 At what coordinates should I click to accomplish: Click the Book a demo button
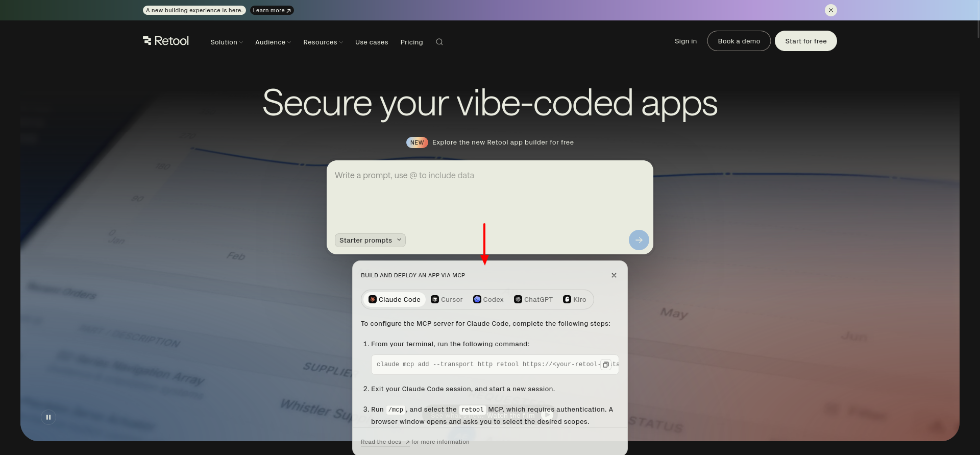tap(739, 41)
